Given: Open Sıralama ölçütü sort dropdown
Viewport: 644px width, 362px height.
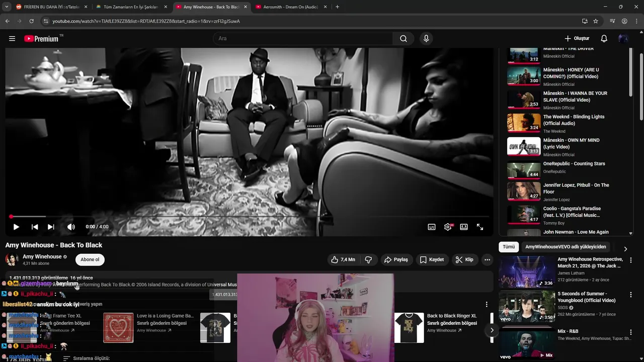Looking at the screenshot, I should pos(86,358).
